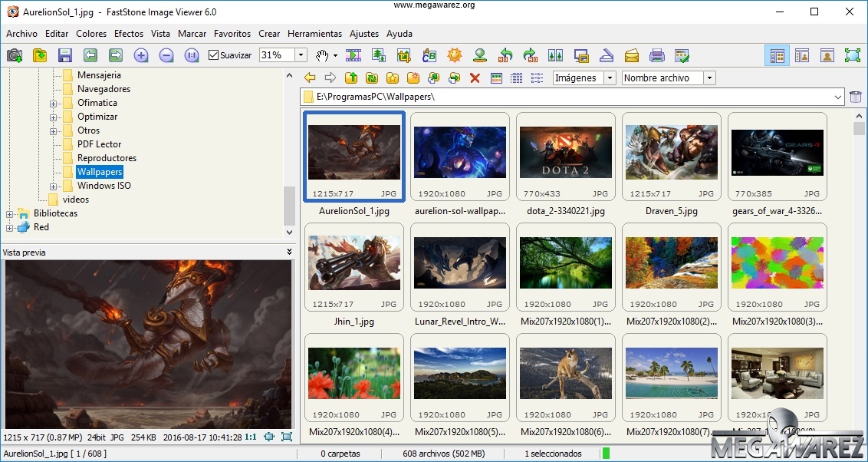Click the red X delete icon
Viewport: 868px width, 462px height.
coord(475,78)
